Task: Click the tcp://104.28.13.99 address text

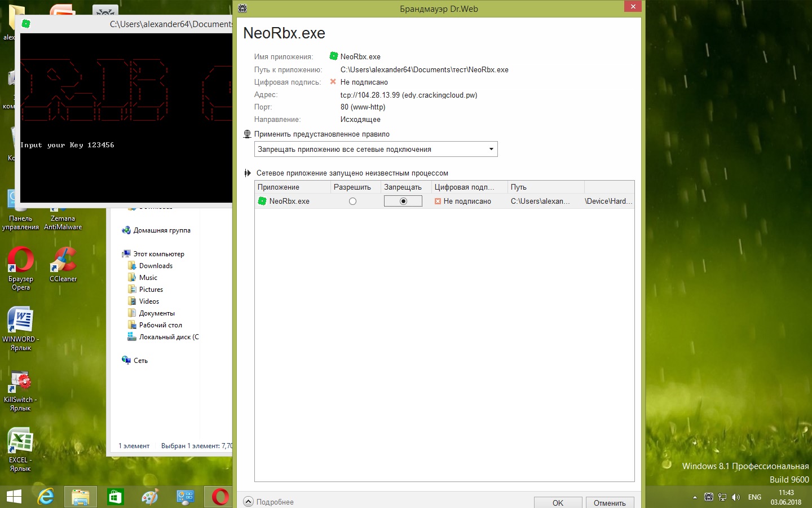Action: click(x=409, y=95)
